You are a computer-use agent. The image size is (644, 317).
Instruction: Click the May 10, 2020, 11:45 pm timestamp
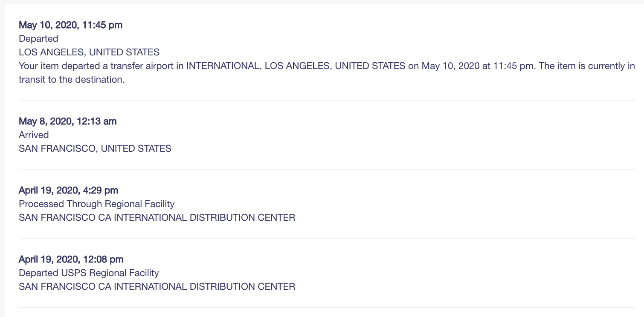[x=70, y=25]
